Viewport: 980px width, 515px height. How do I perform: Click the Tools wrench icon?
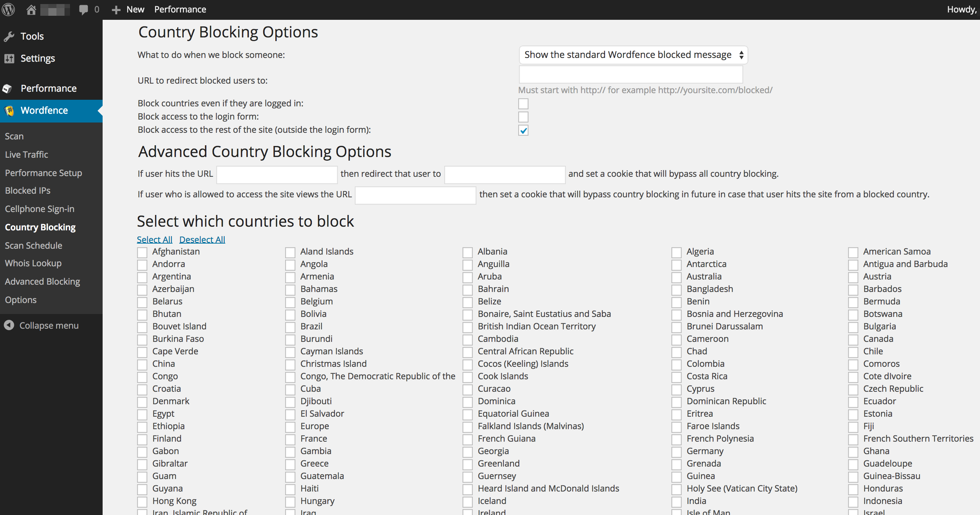[x=9, y=37]
